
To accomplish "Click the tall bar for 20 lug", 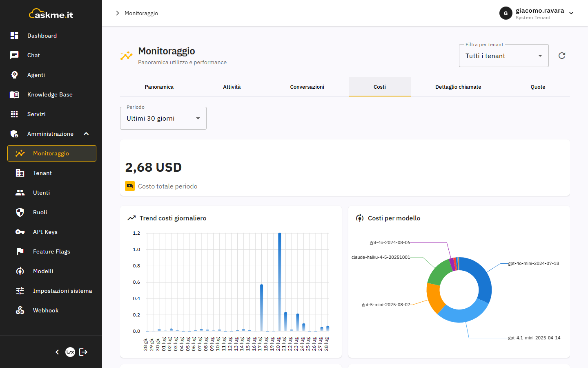I will click(280, 282).
